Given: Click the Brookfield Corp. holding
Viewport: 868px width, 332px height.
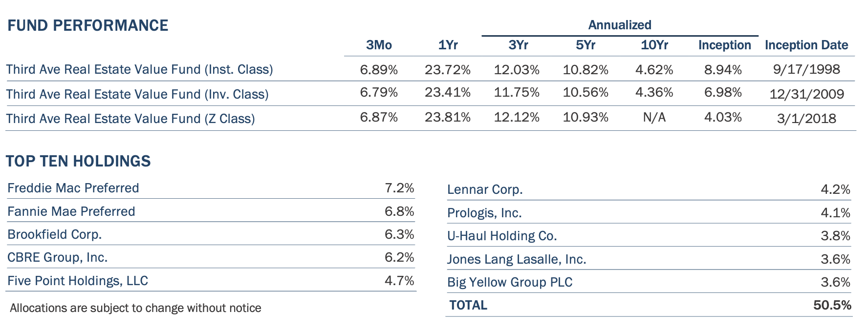Looking at the screenshot, I should [55, 234].
